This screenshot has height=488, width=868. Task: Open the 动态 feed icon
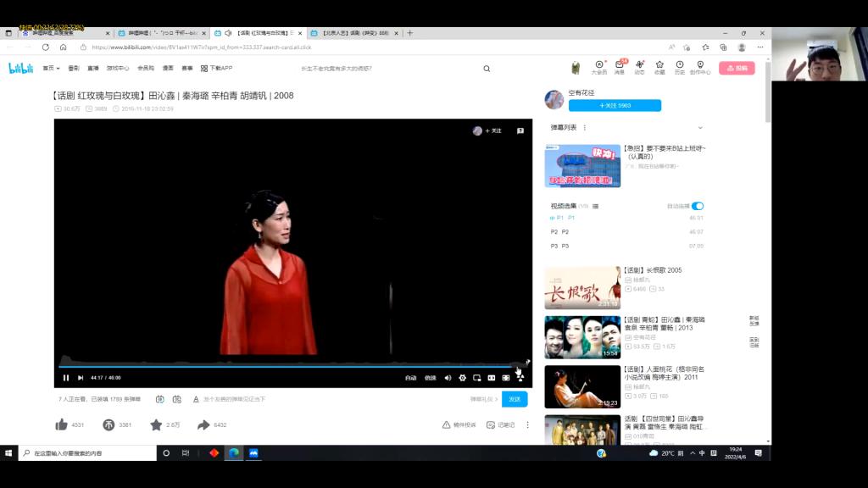click(639, 68)
